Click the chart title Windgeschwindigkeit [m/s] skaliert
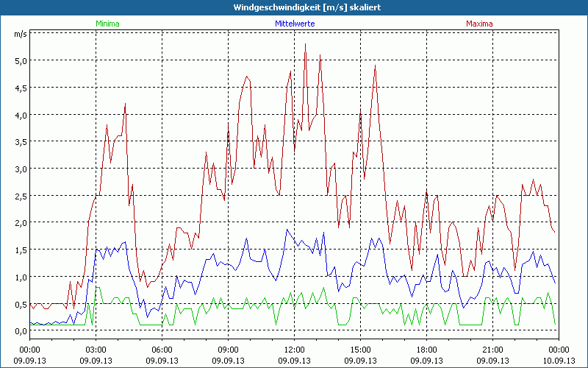The height and width of the screenshot is (368, 588). pos(294,7)
